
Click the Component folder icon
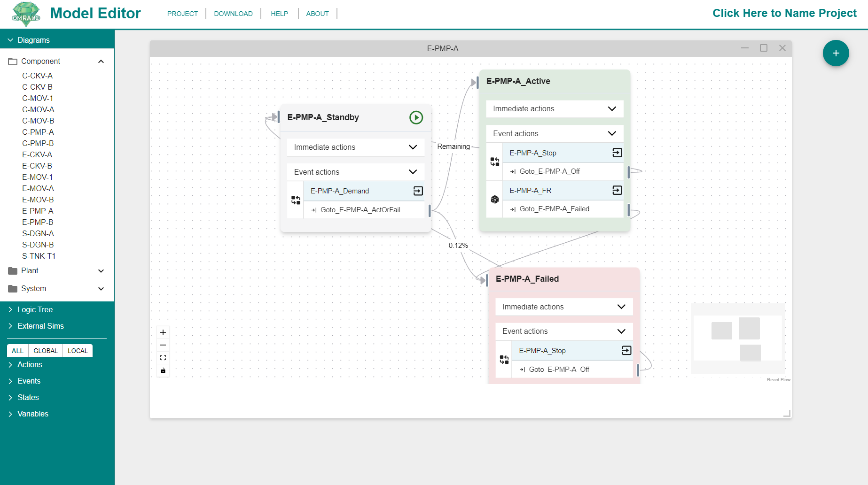point(13,62)
